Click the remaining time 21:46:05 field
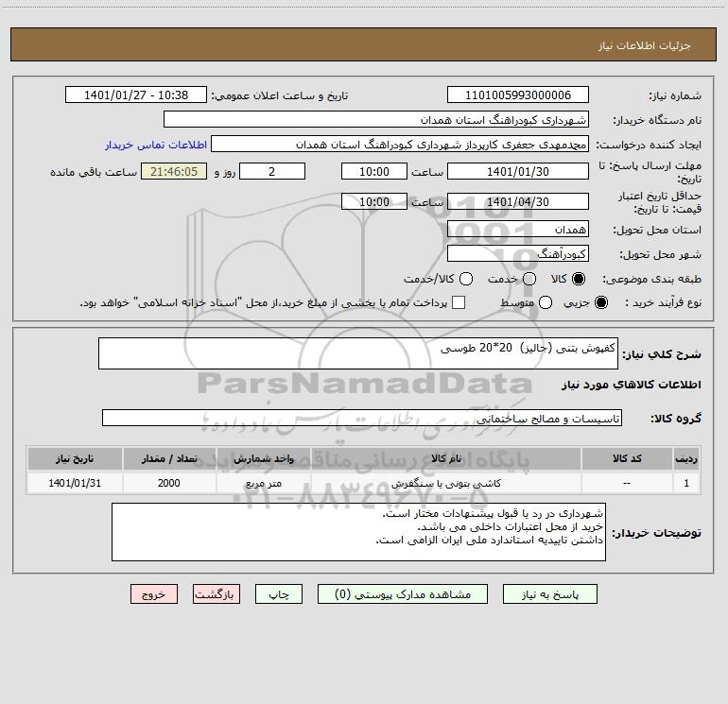 tap(174, 171)
